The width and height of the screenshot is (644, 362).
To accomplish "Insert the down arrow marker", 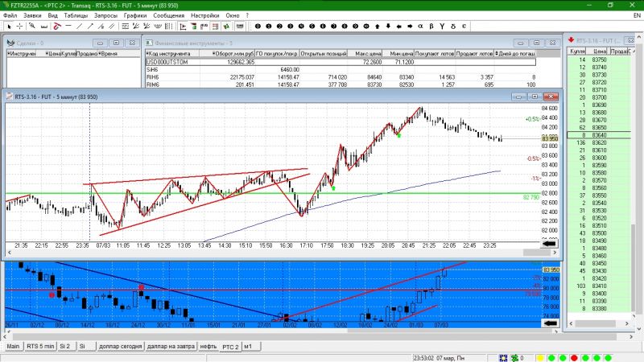I will [x=388, y=27].
